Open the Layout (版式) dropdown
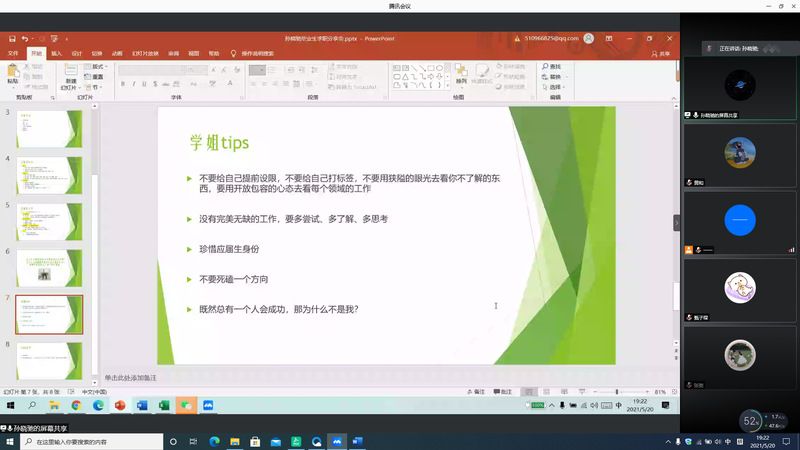The height and width of the screenshot is (450, 800). point(95,66)
